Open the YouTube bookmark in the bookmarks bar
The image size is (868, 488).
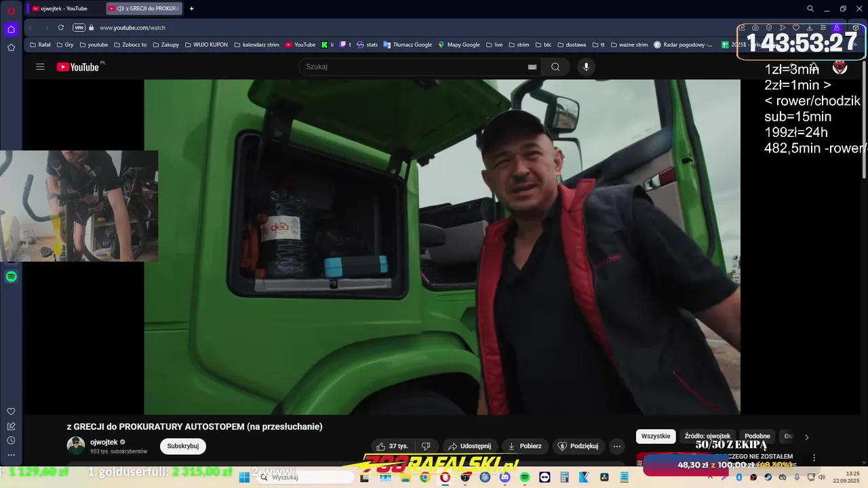(300, 45)
